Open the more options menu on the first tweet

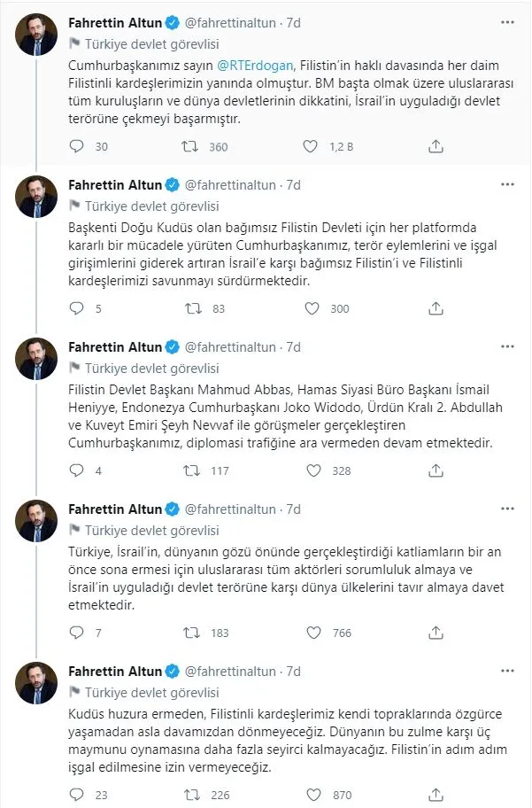(x=509, y=22)
